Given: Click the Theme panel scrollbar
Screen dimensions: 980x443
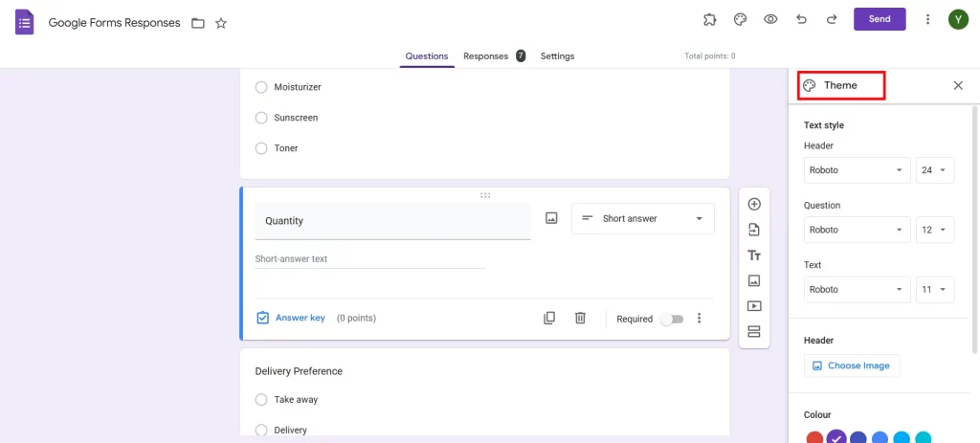Looking at the screenshot, I should click(973, 230).
